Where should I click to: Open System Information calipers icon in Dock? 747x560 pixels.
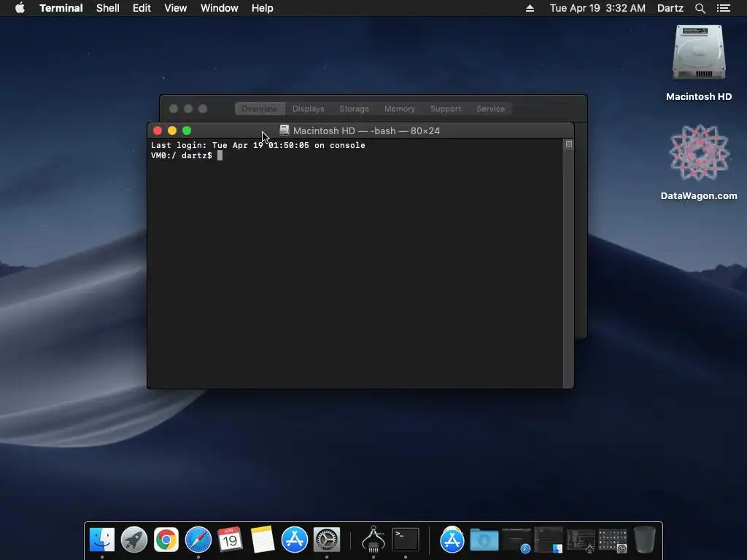(x=373, y=540)
